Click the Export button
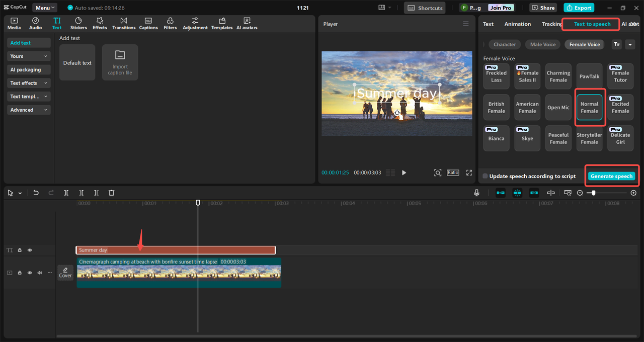 [579, 8]
